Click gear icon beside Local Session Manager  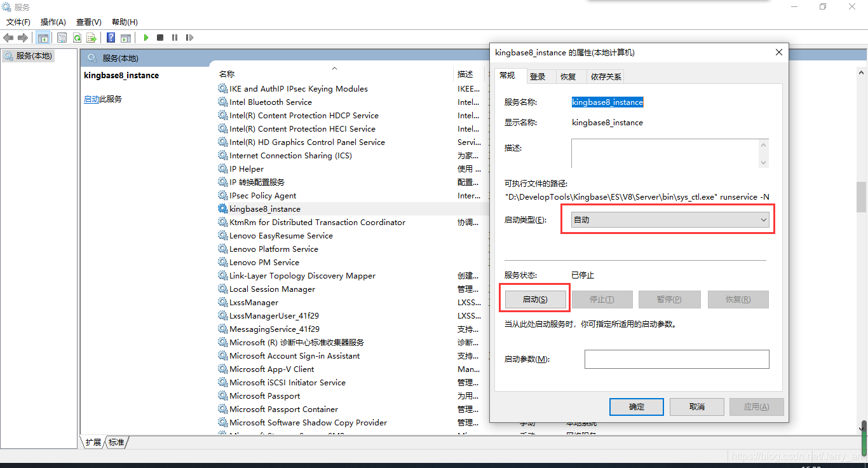point(222,289)
